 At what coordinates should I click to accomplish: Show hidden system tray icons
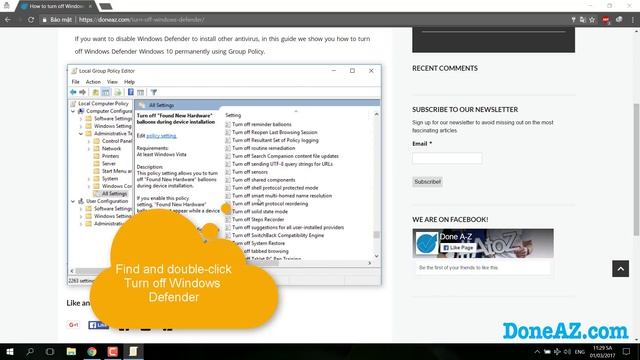(537, 352)
